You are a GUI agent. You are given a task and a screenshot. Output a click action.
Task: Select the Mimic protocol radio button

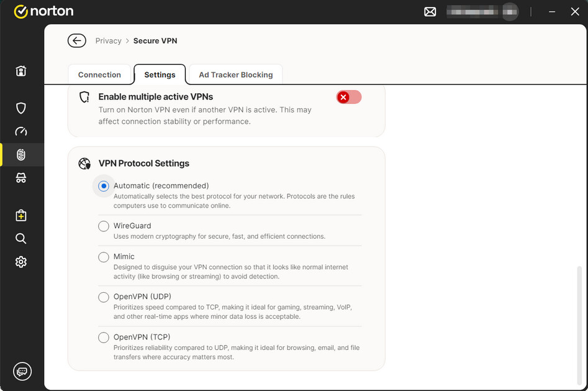tap(104, 257)
